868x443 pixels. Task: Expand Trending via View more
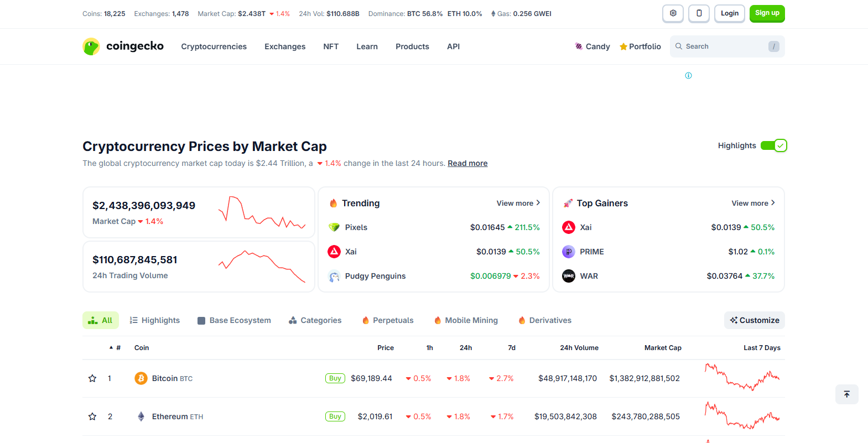(518, 203)
